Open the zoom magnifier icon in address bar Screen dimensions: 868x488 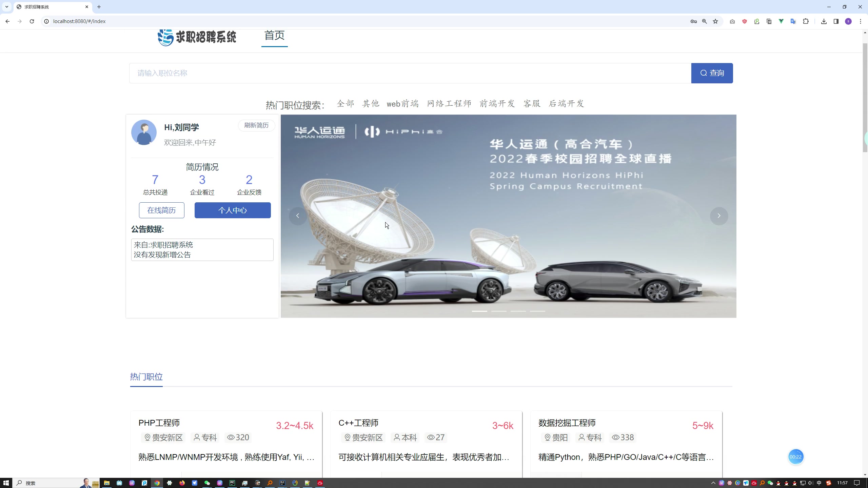[x=705, y=21]
